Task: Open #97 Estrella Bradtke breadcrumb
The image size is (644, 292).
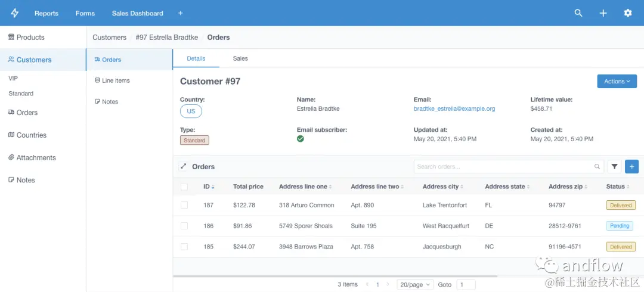Action: pos(167,38)
